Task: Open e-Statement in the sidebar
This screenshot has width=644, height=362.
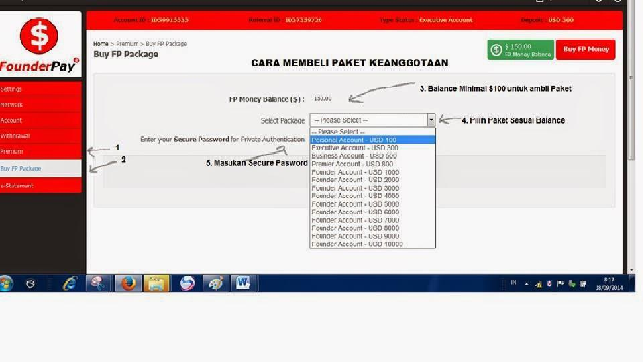Action: [x=41, y=185]
